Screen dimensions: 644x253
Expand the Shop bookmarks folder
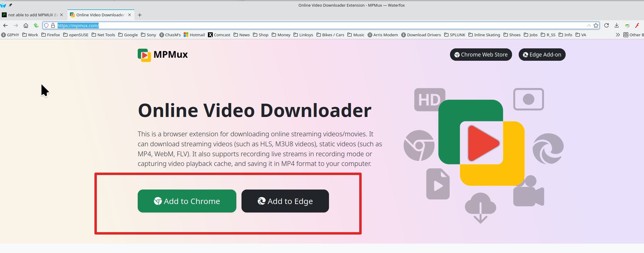click(261, 35)
